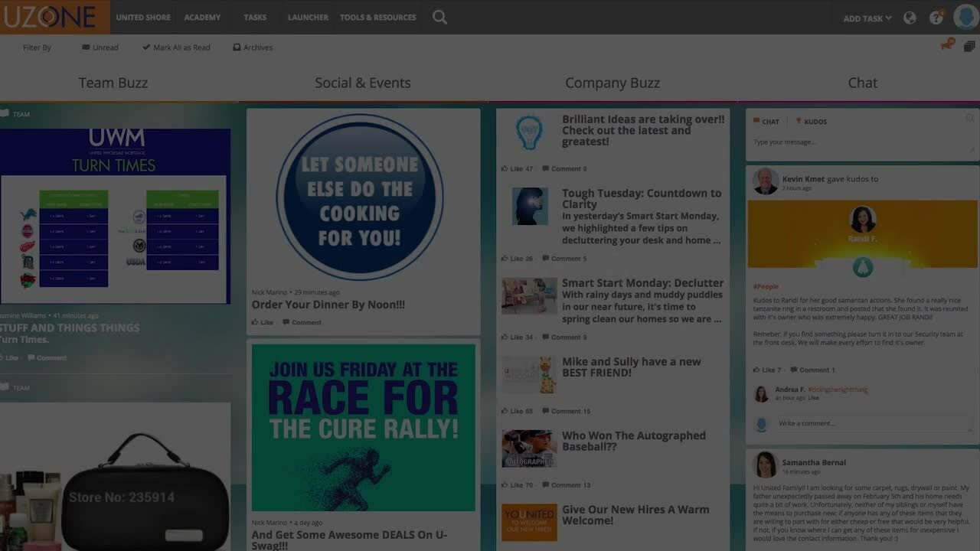
Task: Open the LAUNCHER menu
Action: point(308,17)
